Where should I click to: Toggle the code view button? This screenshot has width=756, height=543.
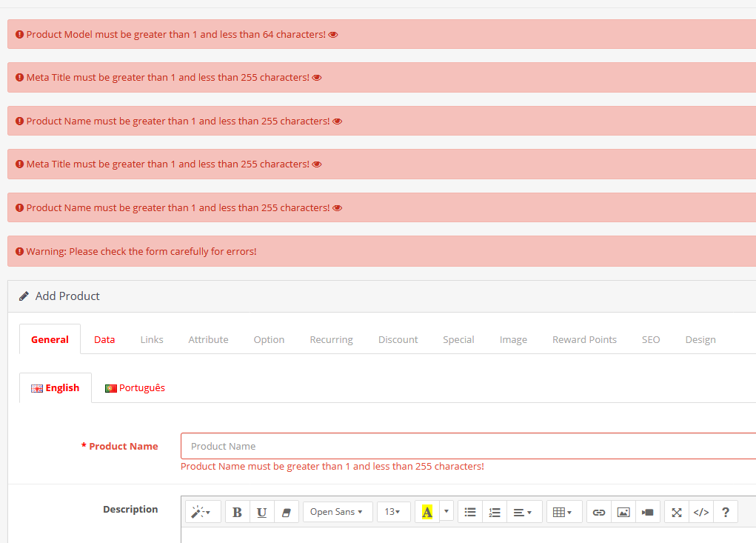(701, 512)
